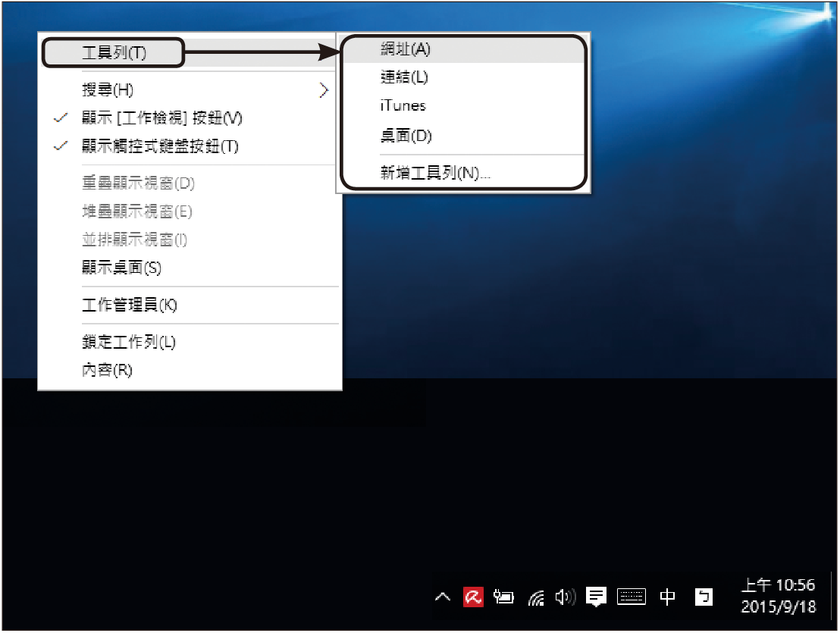Expand the 搜尋(H) submenu arrow
The height and width of the screenshot is (633, 840).
323,90
